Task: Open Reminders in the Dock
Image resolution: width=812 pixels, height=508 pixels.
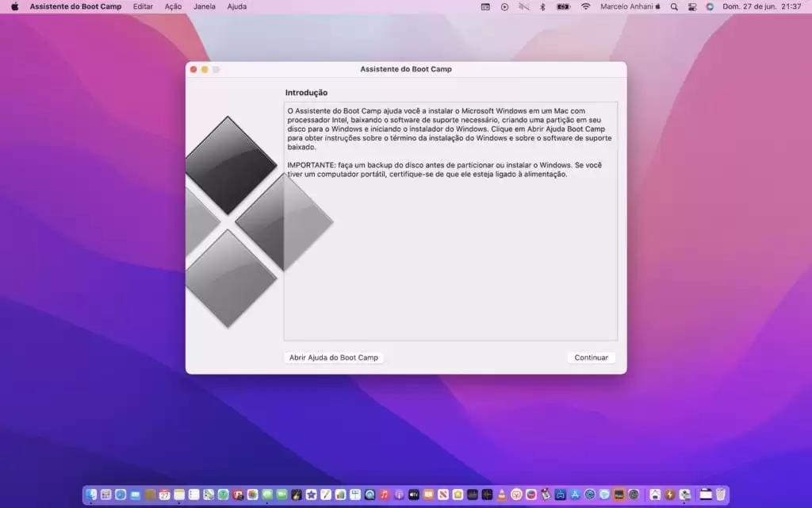Action: (193, 495)
